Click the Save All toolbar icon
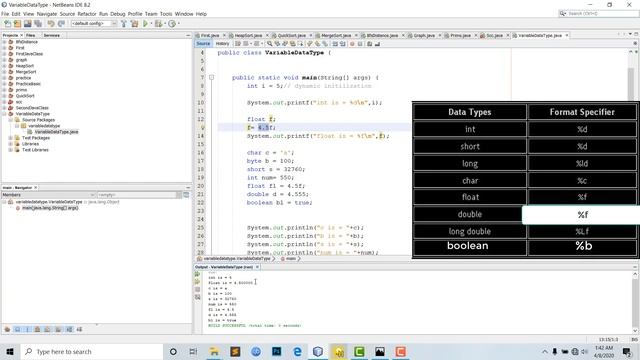 [38, 24]
